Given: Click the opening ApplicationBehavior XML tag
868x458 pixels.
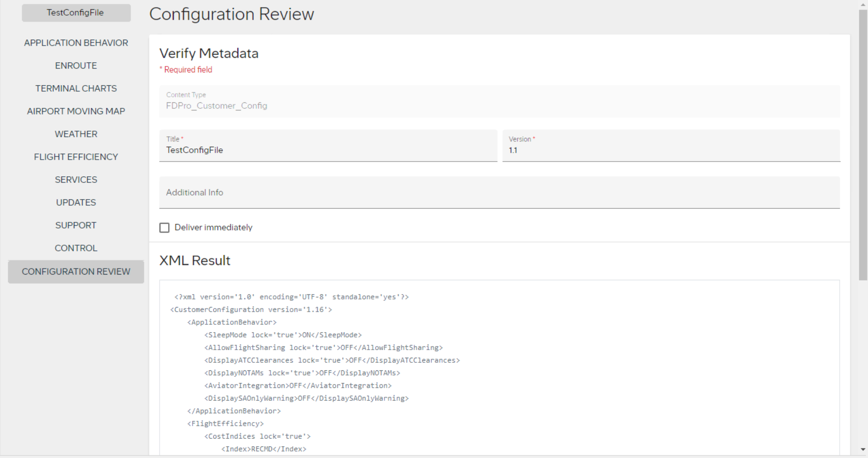Looking at the screenshot, I should pyautogui.click(x=232, y=322).
